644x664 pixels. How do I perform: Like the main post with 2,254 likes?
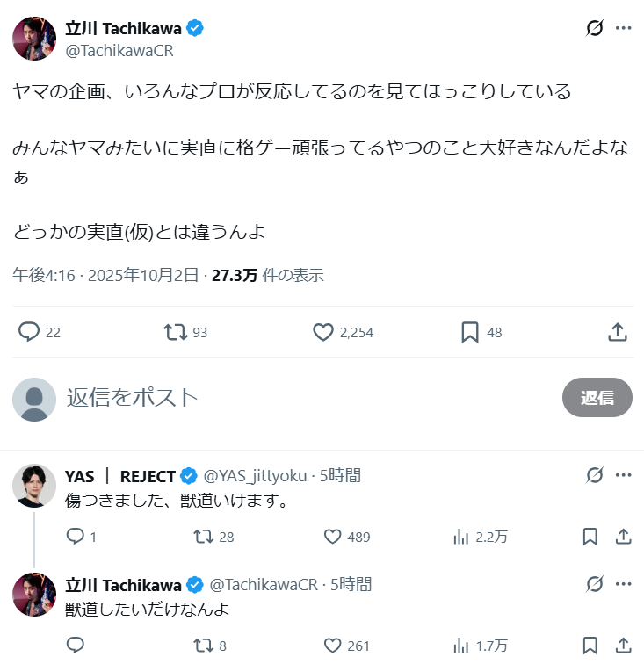point(323,332)
